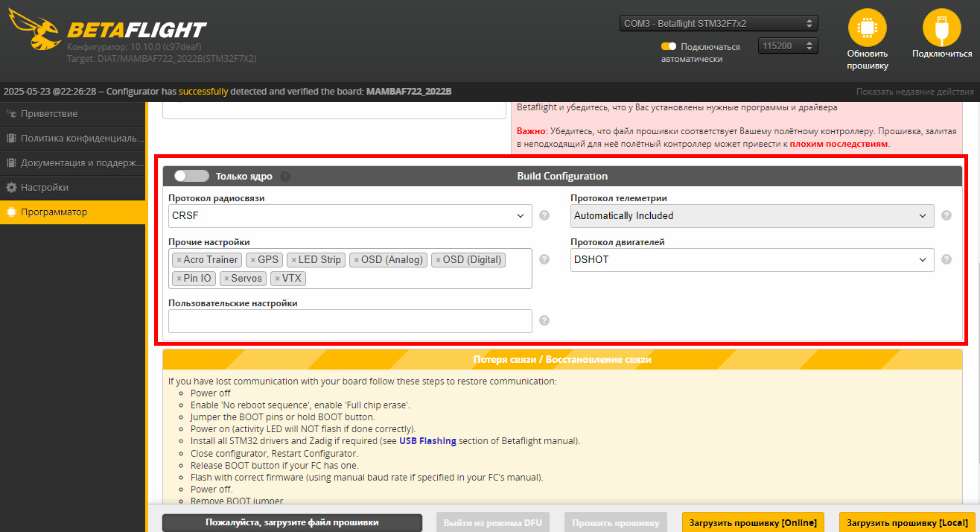980x532 pixels.
Task: Click the Протокол телеметрии label
Action: coord(619,198)
